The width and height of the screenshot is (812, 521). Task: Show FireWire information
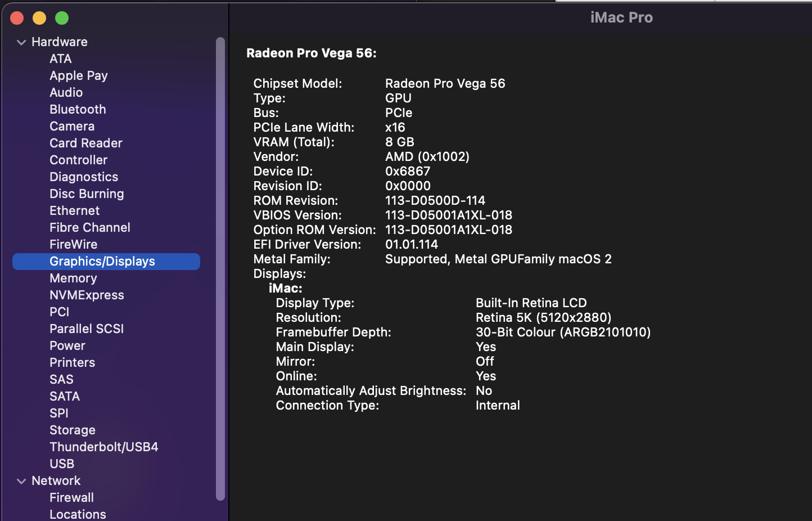[73, 244]
